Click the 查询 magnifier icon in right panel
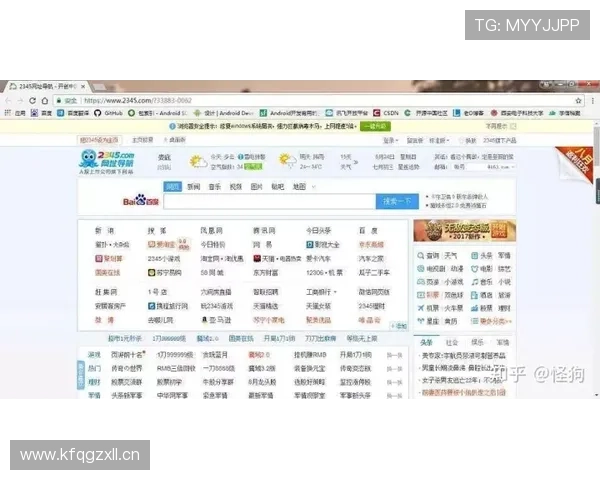This screenshot has width=600, height=480. click(x=421, y=255)
